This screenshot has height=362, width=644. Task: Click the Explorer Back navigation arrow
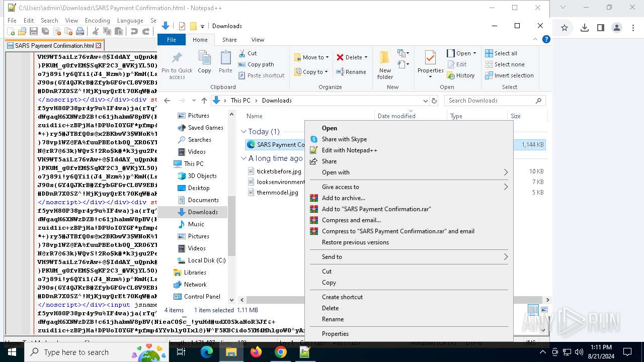point(167,101)
